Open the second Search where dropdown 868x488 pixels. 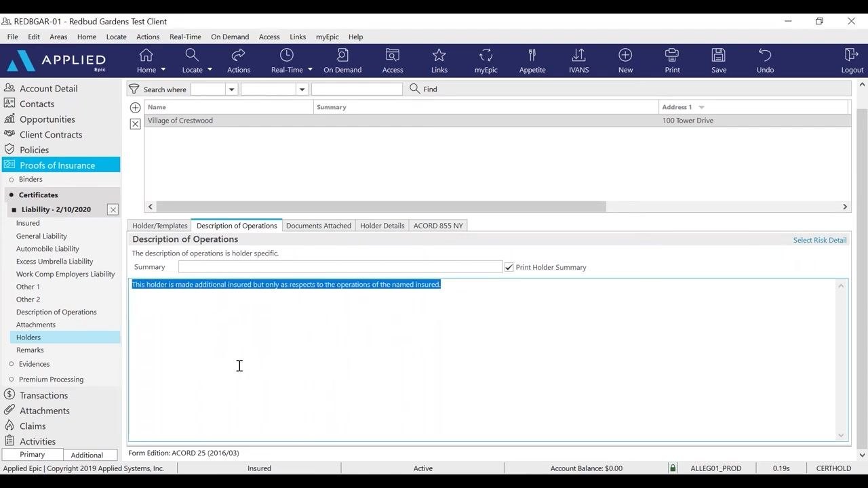302,89
